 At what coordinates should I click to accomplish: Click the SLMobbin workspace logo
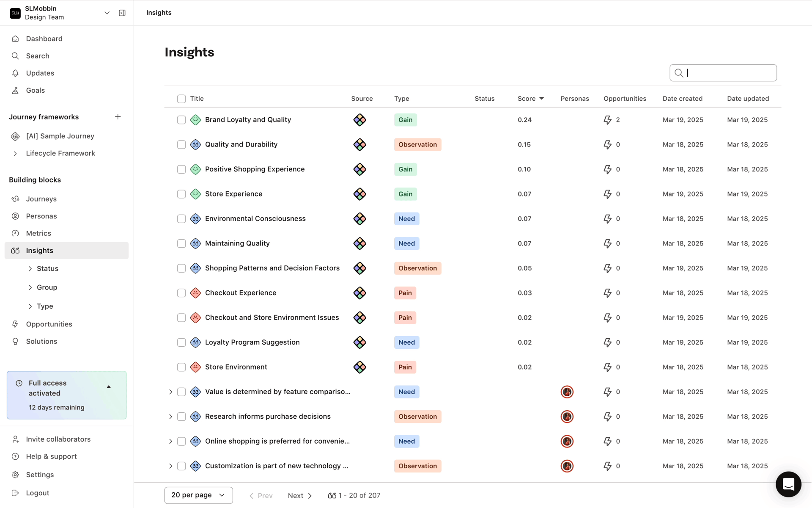click(x=15, y=13)
